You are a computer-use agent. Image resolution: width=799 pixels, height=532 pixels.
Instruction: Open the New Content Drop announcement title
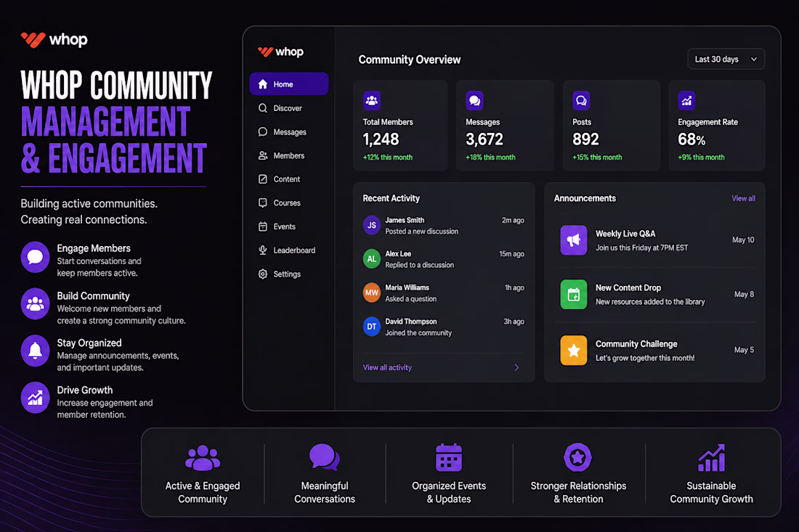pos(628,287)
